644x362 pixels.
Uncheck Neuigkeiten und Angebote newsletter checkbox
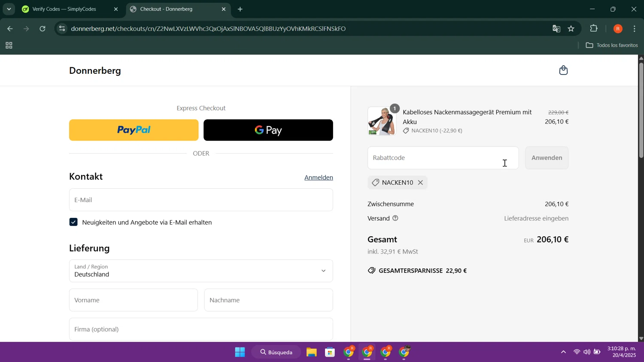(73, 222)
